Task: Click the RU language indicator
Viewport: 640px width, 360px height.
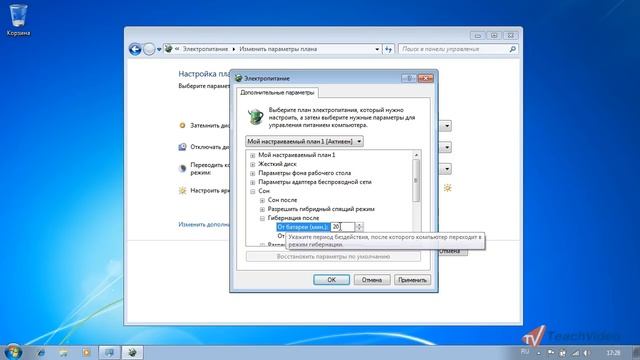Action: tap(525, 352)
